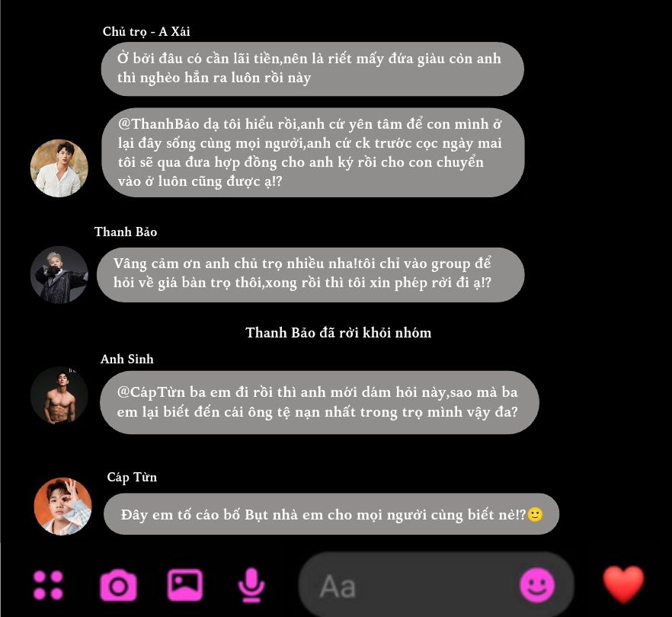Open Thanh Bảo's avatar
The image size is (672, 617).
[x=59, y=275]
